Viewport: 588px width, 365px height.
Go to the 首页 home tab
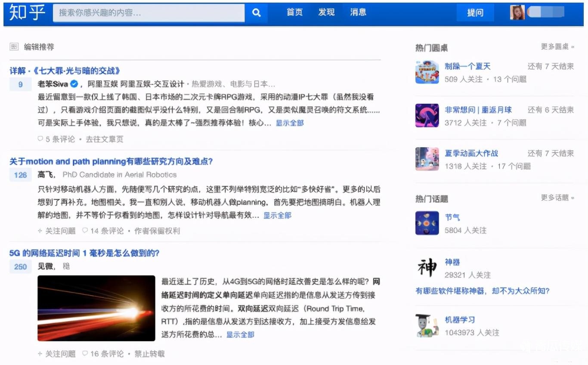click(x=294, y=12)
